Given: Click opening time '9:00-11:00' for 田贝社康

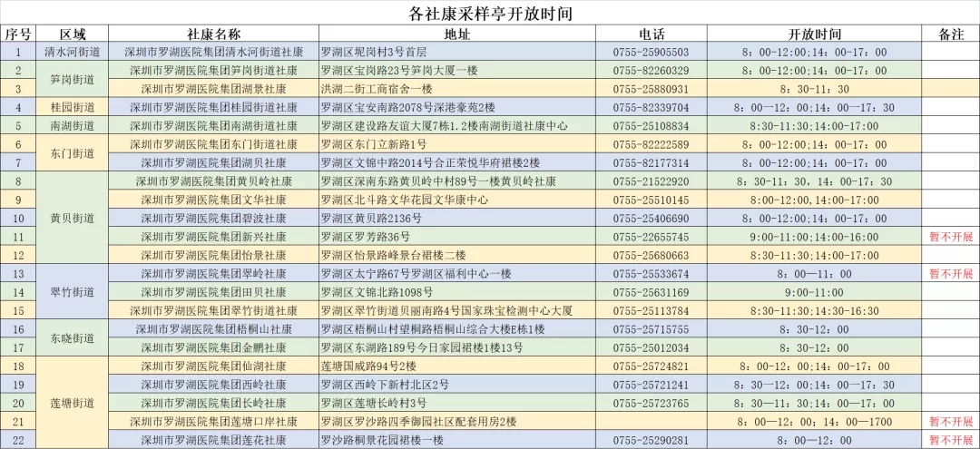Looking at the screenshot, I should pos(814,292).
